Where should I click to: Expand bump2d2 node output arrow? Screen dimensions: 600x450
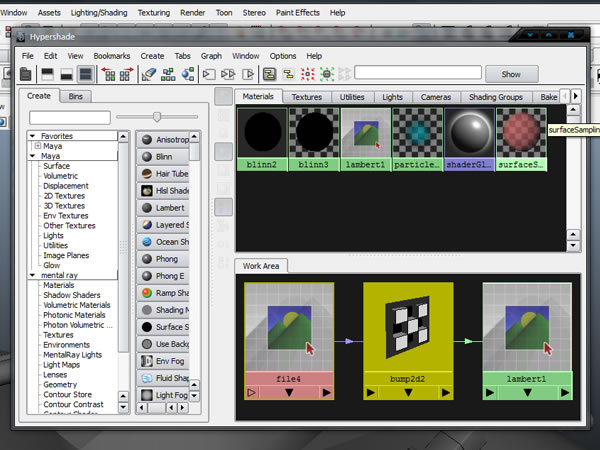(445, 393)
